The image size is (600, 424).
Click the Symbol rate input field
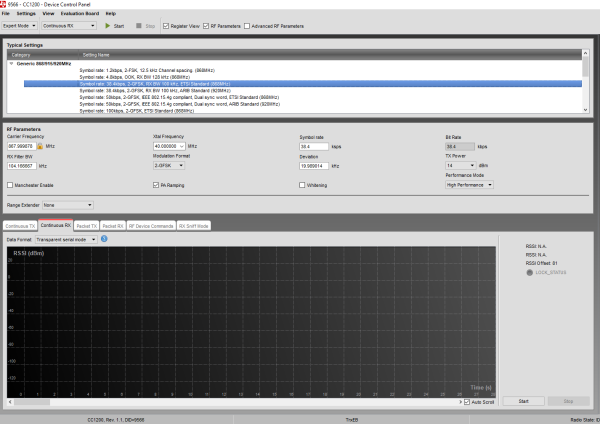pyautogui.click(x=314, y=147)
